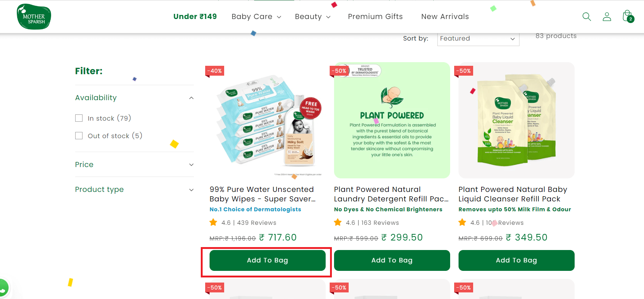Open Baby Liquid Cleanser Refill Pack image
Image resolution: width=644 pixels, height=299 pixels.
point(516,120)
